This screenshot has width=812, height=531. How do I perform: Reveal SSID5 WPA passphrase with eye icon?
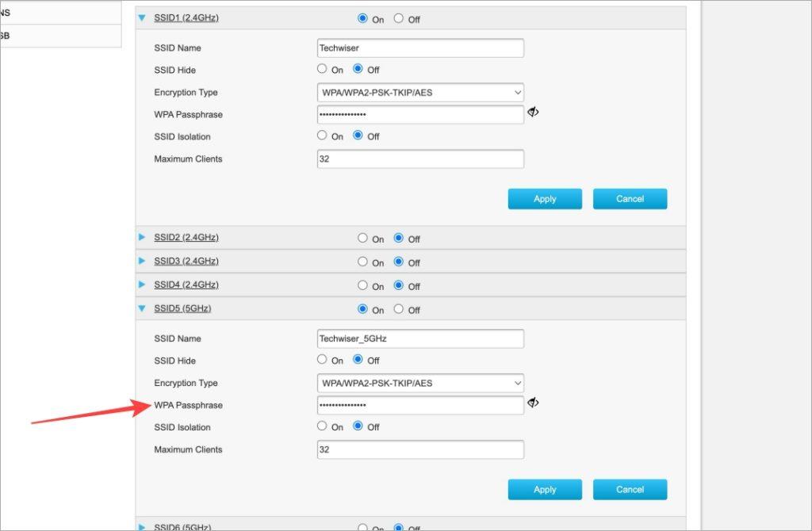click(533, 402)
